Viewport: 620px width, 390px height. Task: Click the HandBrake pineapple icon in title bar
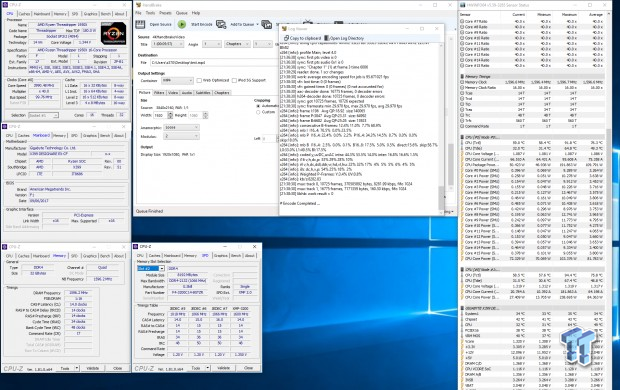coord(138,5)
